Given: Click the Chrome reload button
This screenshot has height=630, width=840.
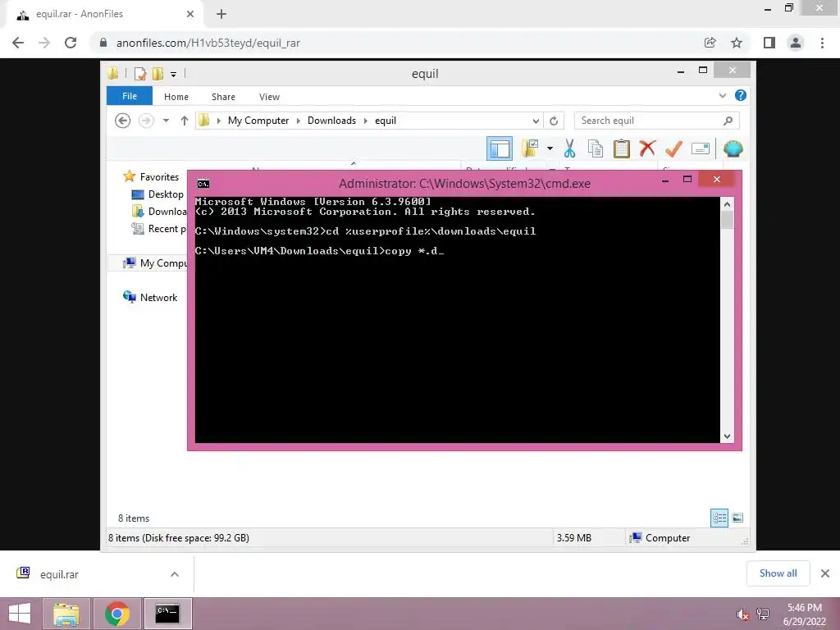Looking at the screenshot, I should (71, 43).
